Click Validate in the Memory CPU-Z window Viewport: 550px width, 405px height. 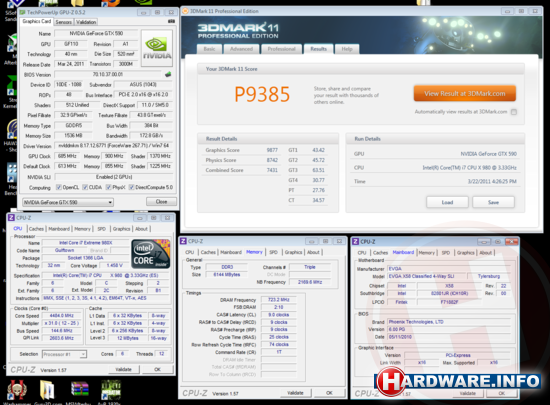(x=295, y=393)
